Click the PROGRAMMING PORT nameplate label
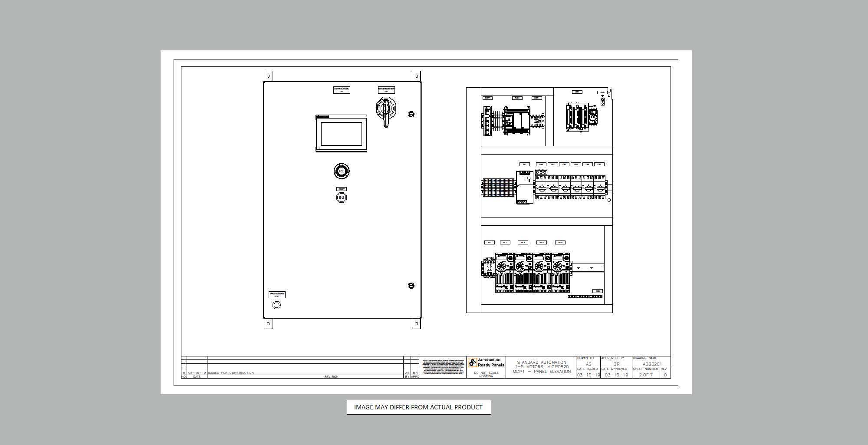Screen dimensions: 868x445 pyautogui.click(x=277, y=295)
